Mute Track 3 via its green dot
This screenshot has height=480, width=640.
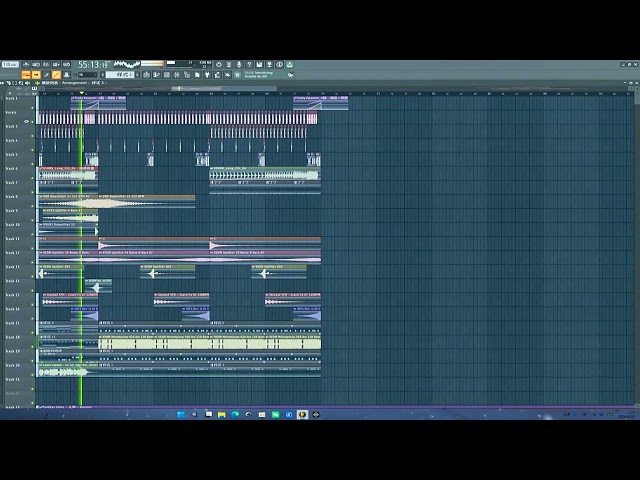[x=33, y=136]
